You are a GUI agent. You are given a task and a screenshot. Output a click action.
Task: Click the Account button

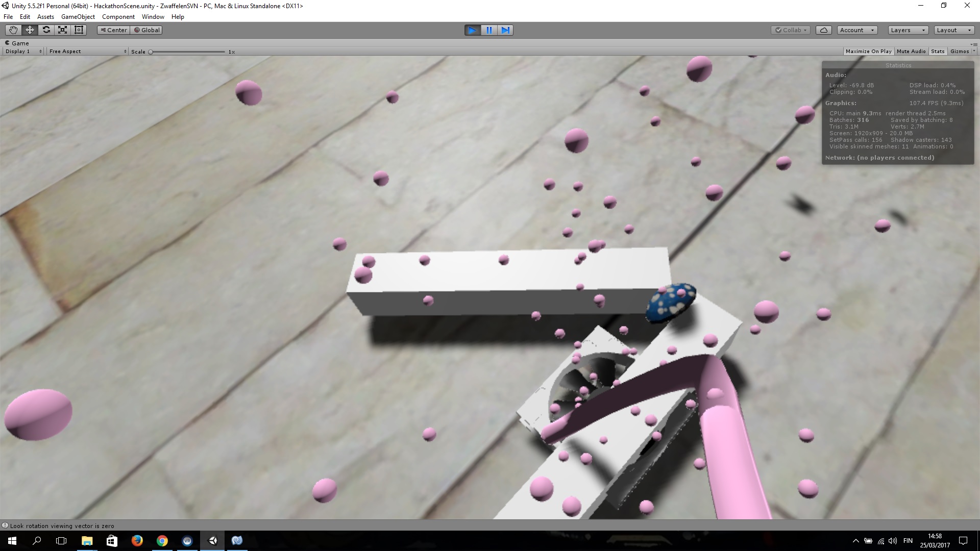click(x=857, y=30)
